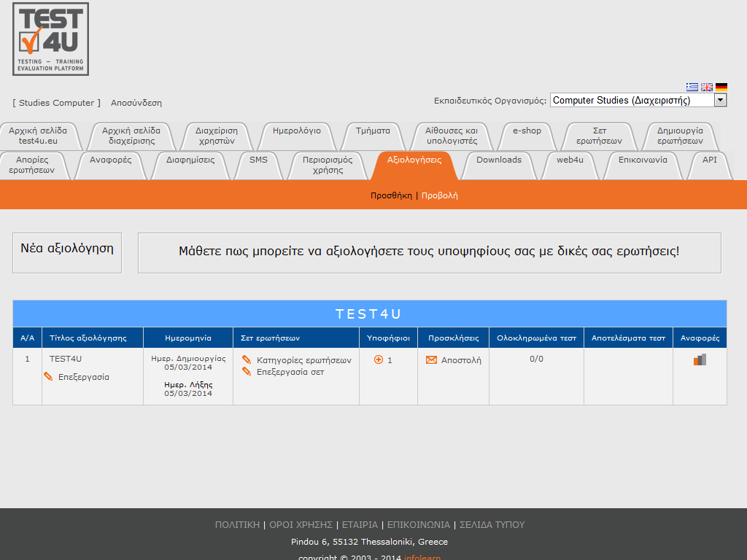Image resolution: width=747 pixels, height=560 pixels.
Task: Click the Επεξεργασία link under TEST4U
Action: point(84,377)
